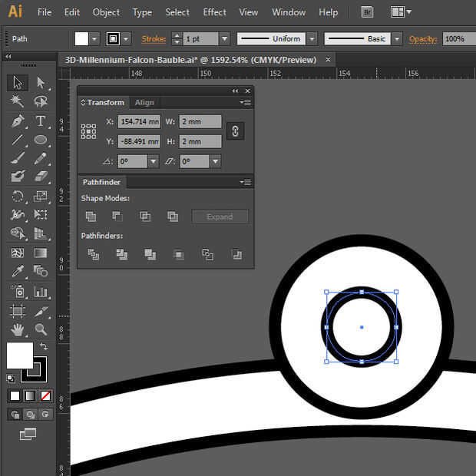
Task: Expand the Basic brush definition dropdown
Action: (x=397, y=38)
